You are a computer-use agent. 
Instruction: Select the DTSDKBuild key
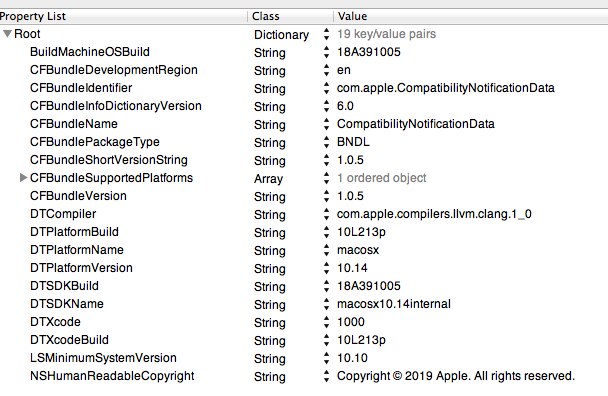click(x=64, y=286)
